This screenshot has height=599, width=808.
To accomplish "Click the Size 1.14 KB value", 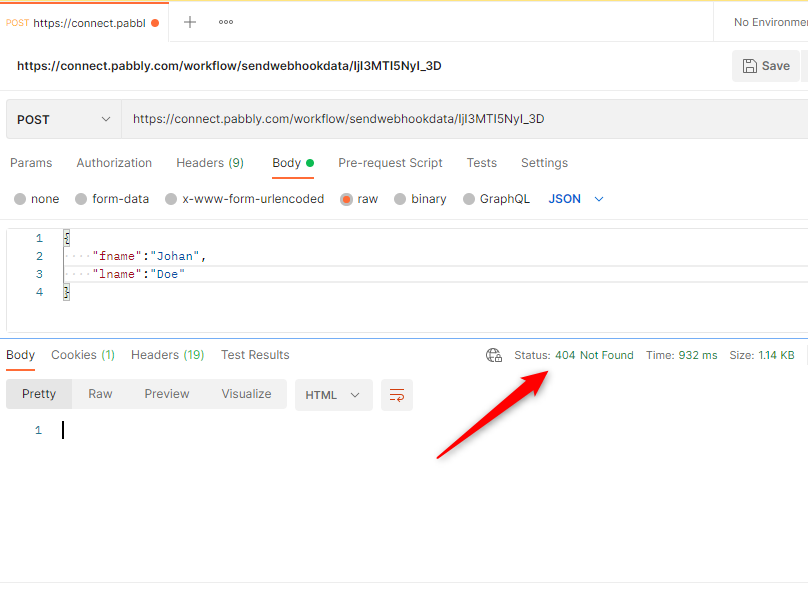I will (x=776, y=355).
